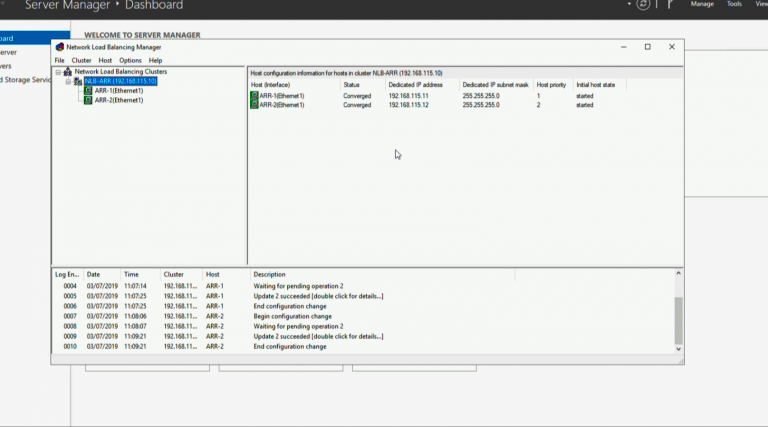Select Dashboard in Server Manager sidebar
Screen dimensions: 768x427
(35, 38)
